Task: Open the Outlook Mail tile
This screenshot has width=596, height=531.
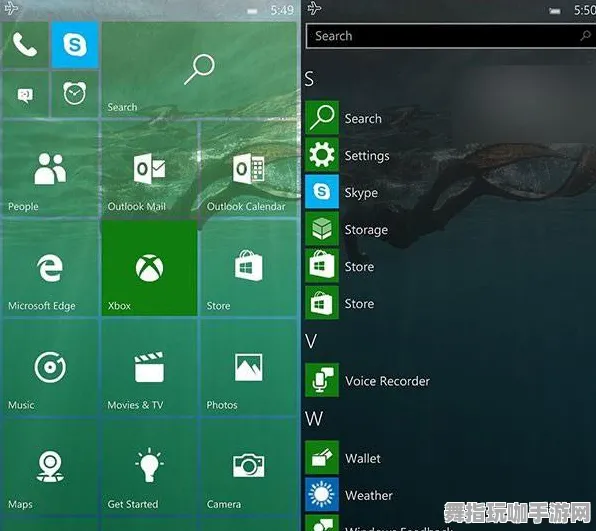Action: (x=149, y=169)
